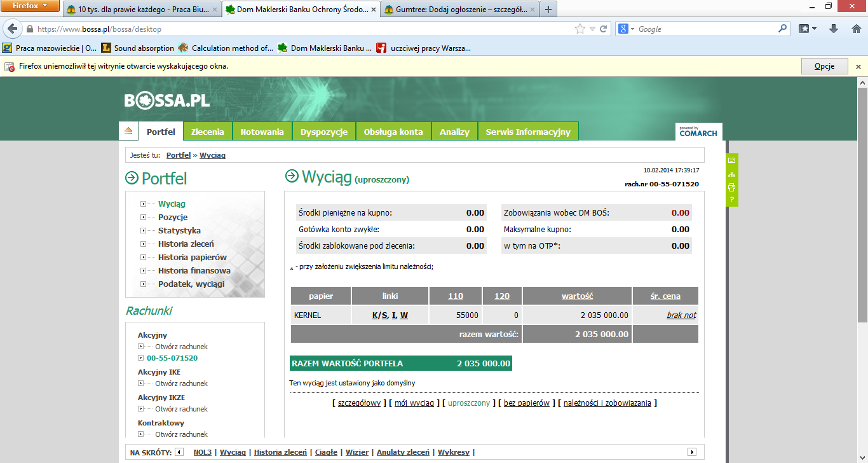Open help via the question mark icon
This screenshot has width=868, height=463.
(731, 200)
